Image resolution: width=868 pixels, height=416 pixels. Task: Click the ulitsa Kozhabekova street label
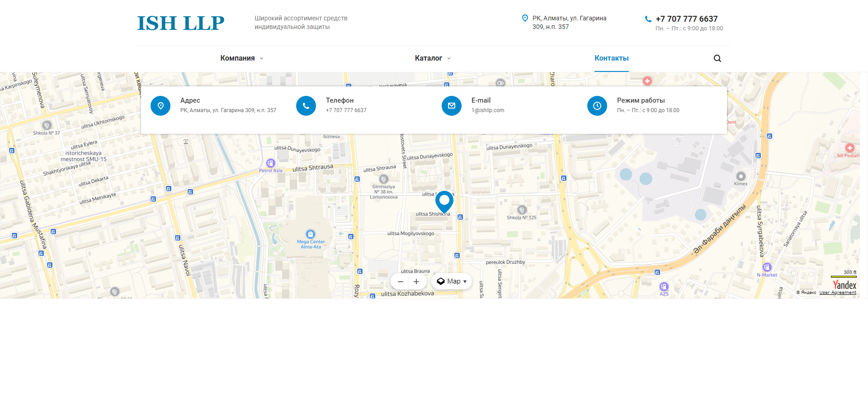pyautogui.click(x=407, y=293)
